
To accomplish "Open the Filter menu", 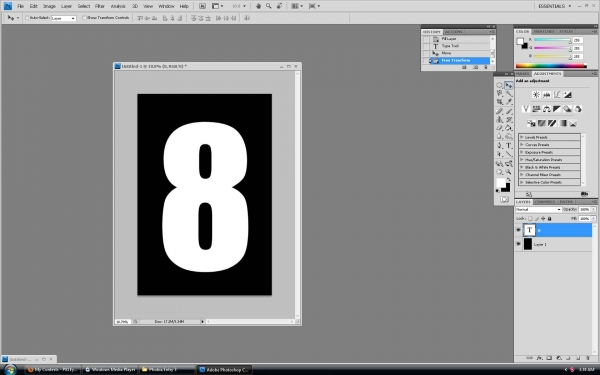I will (99, 6).
